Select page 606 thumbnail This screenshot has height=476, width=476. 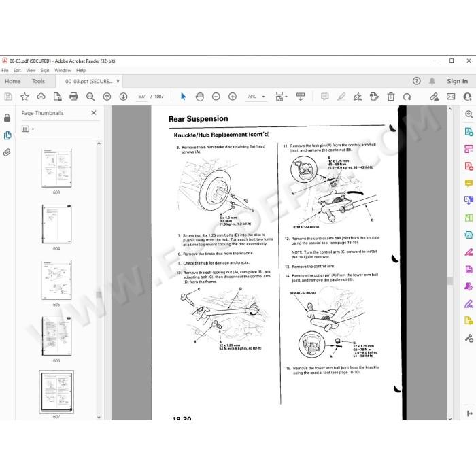tap(56, 336)
